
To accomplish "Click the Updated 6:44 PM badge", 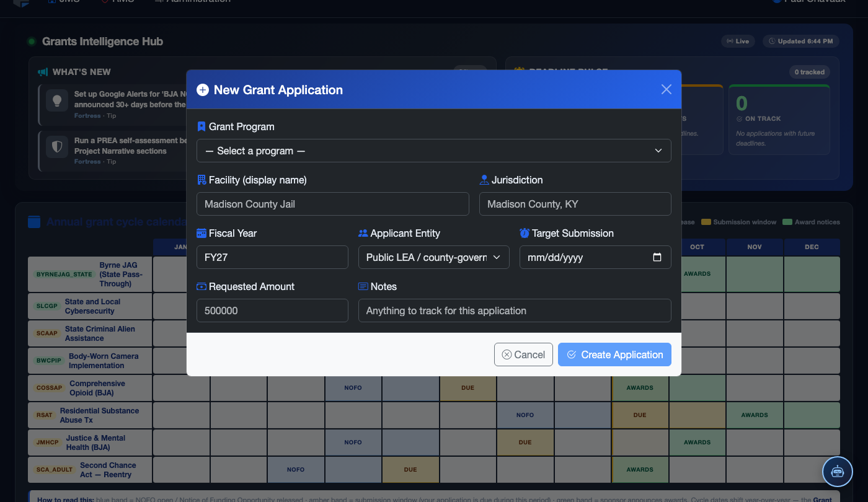I will (801, 41).
